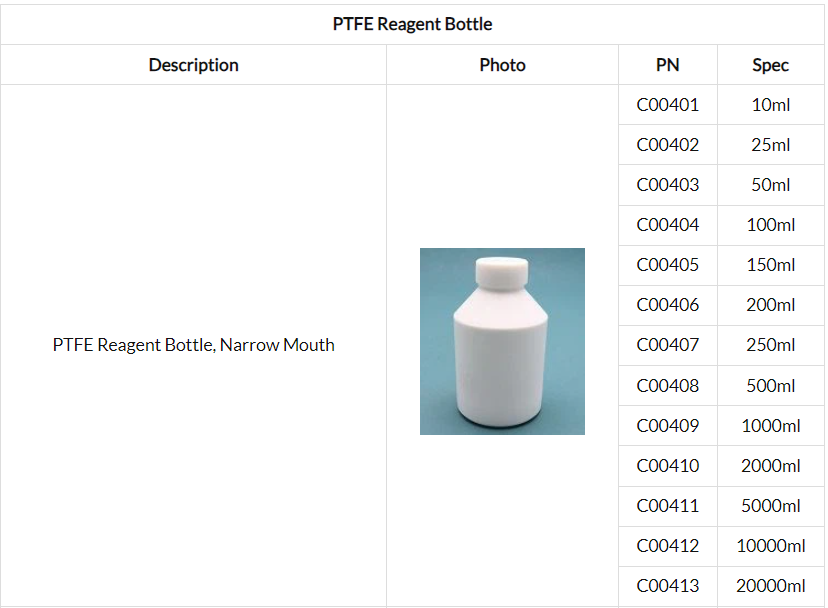Click the PTFE bottle product photo
Screen dimensions: 828x608
(x=502, y=341)
